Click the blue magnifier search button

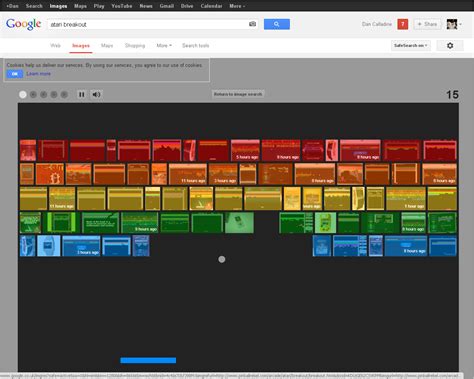pyautogui.click(x=277, y=24)
